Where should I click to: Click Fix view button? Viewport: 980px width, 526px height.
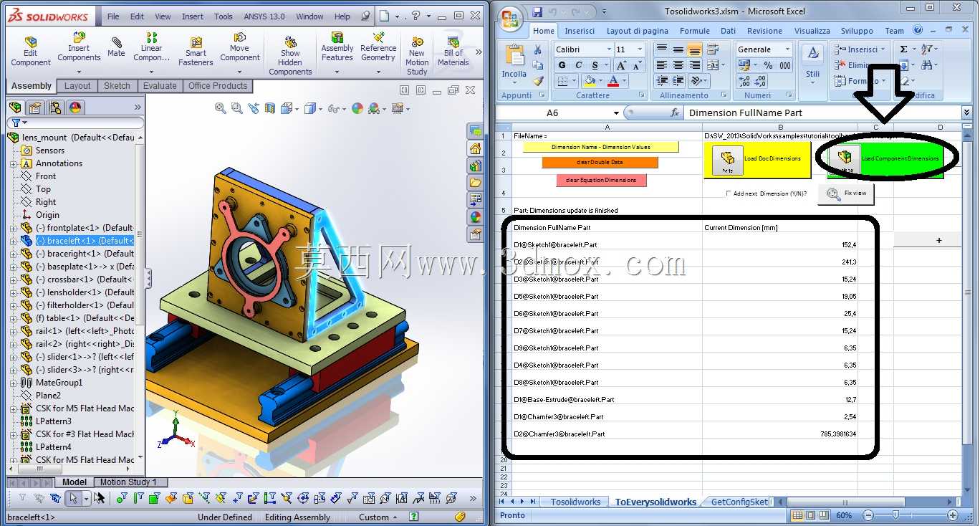tap(845, 193)
